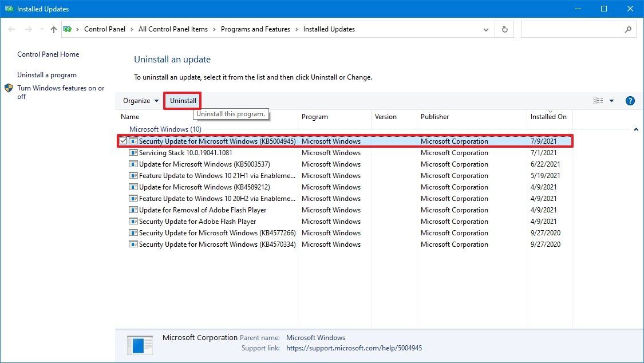This screenshot has width=644, height=363.
Task: Open Uninstall a program link
Action: [47, 75]
